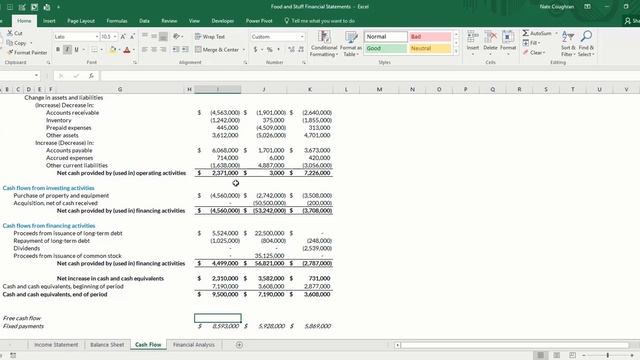This screenshot has height=360, width=640.
Task: Click the Name Box dropdown arrow
Action: (x=36, y=76)
